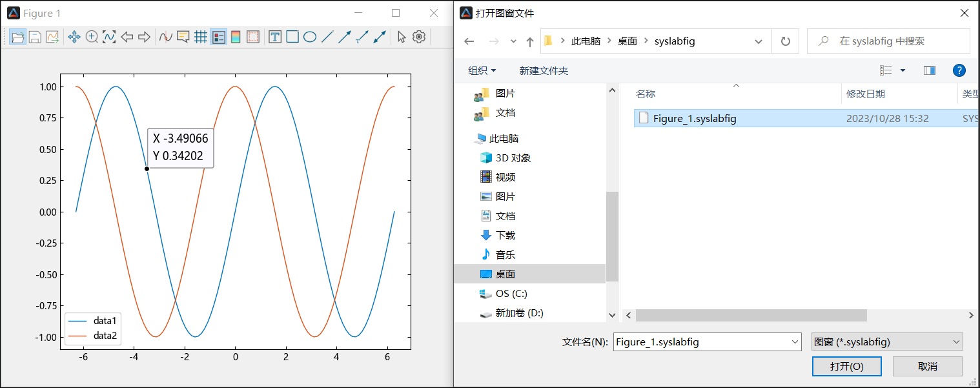
Task: Click the double arrow annotation tool
Action: click(x=380, y=37)
